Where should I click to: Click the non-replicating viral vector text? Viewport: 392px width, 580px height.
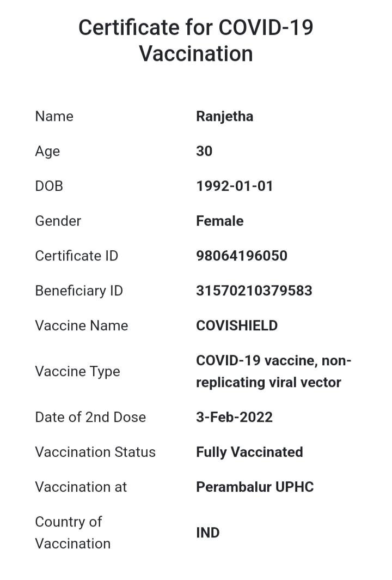[268, 382]
